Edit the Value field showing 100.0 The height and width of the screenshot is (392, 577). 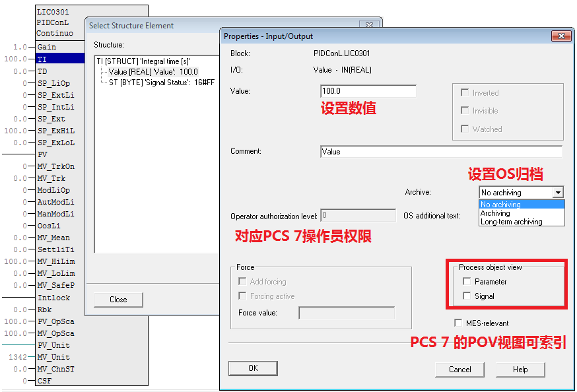pos(368,90)
